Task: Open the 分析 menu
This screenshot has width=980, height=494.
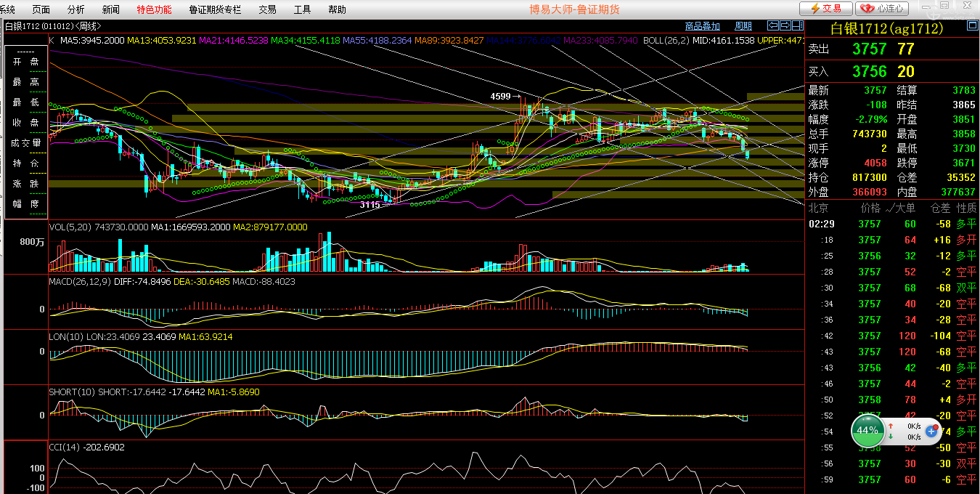Action: pyautogui.click(x=75, y=9)
